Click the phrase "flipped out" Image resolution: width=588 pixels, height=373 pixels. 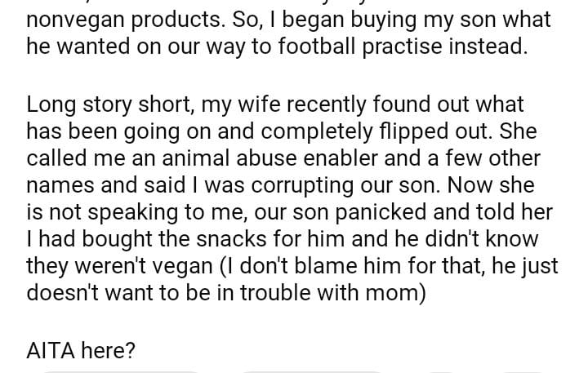(444, 132)
